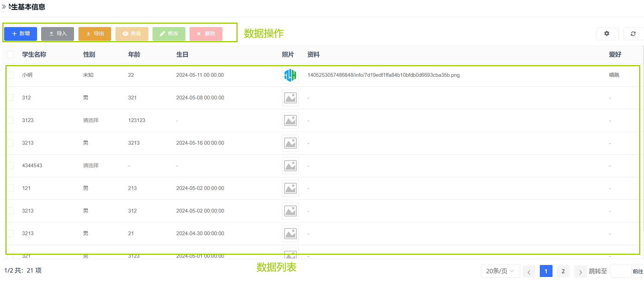Click the 性别 column header

pos(89,55)
